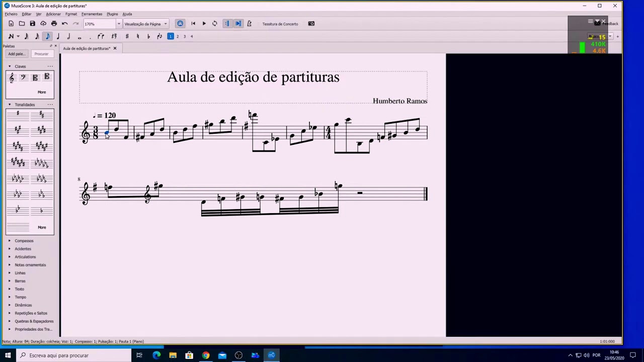Click More under the Tonalidades palette
Screen dimensions: 644x362
[42, 227]
